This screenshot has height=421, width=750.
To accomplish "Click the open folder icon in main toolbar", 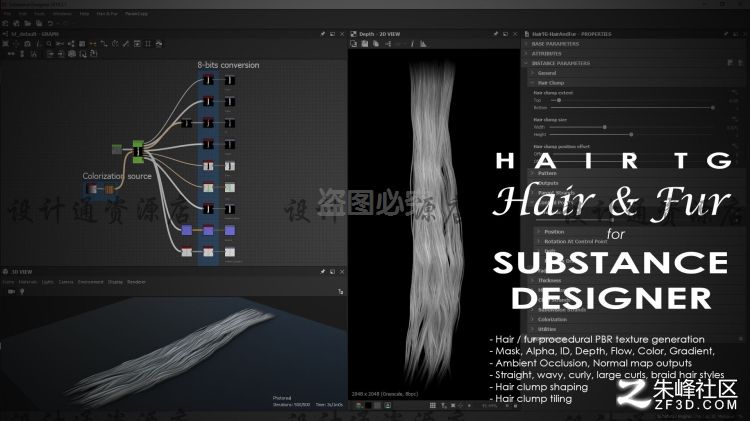I will (x=28, y=23).
